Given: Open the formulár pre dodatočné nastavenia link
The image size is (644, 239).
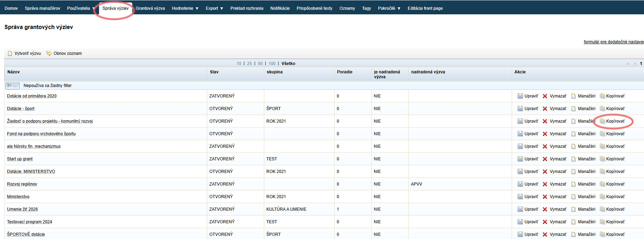Looking at the screenshot, I should click(x=613, y=42).
